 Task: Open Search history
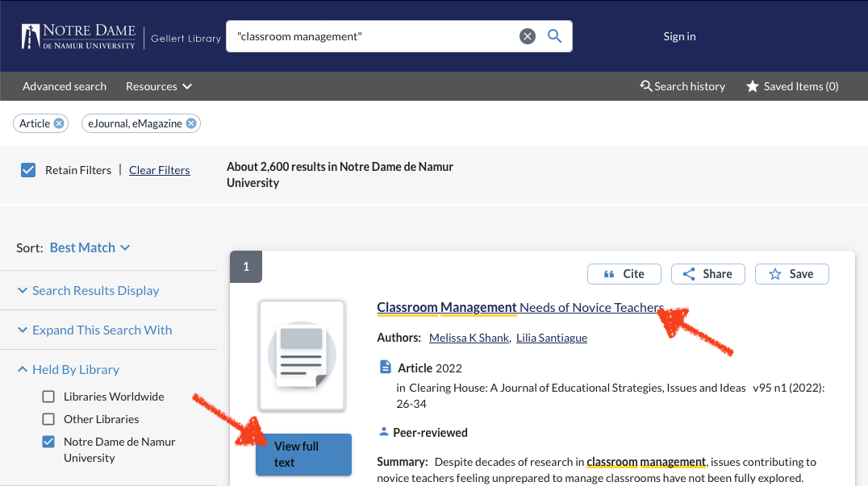pos(682,86)
